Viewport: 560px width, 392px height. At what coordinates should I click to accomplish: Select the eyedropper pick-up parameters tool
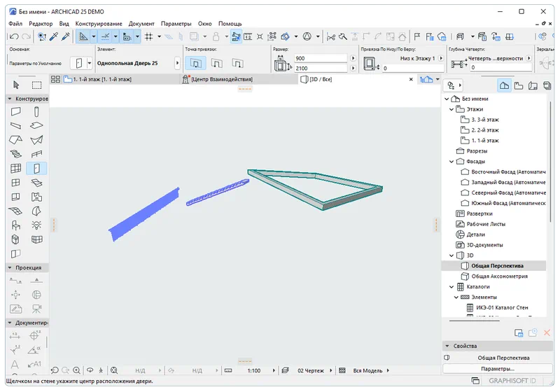click(54, 36)
